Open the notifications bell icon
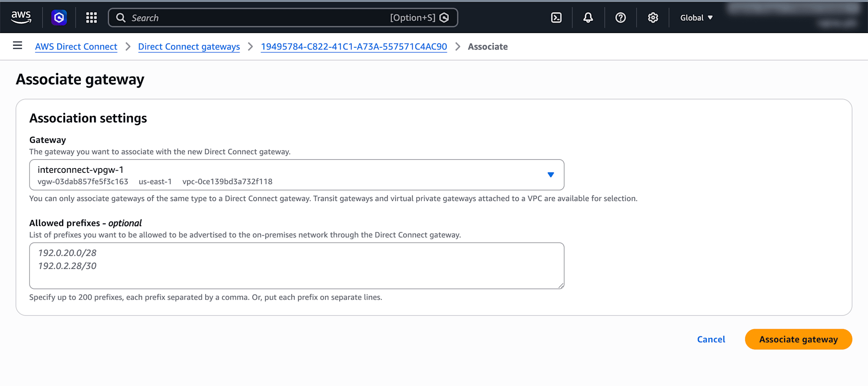 click(x=588, y=17)
